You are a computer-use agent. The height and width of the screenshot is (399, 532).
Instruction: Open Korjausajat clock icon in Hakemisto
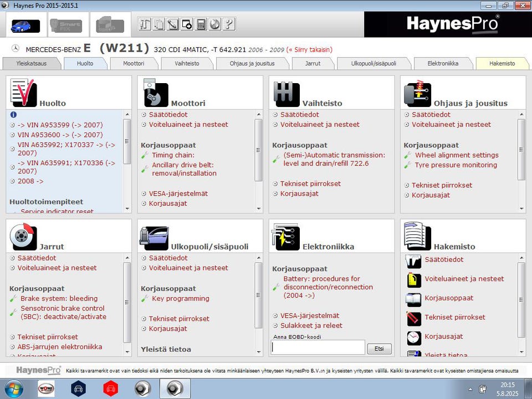(413, 337)
